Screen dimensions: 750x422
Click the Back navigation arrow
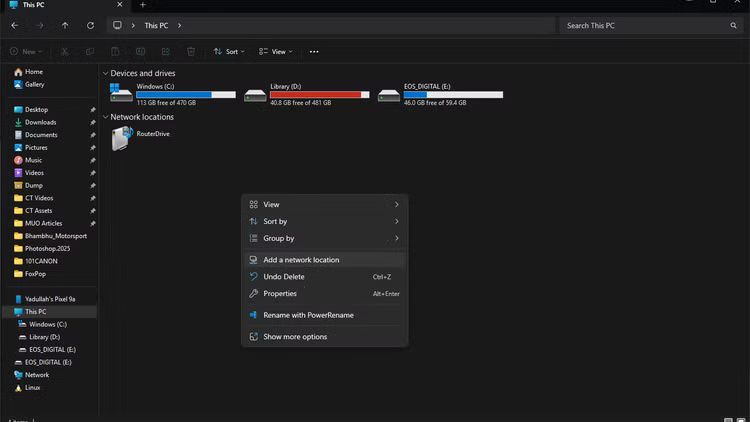point(14,25)
